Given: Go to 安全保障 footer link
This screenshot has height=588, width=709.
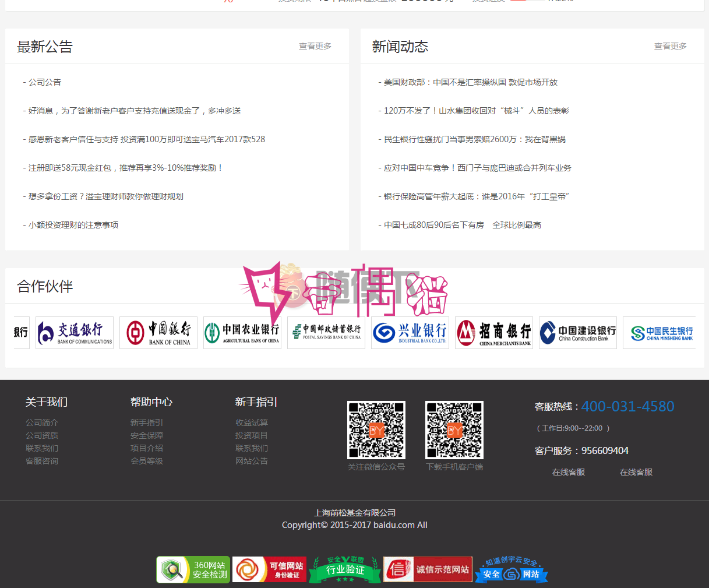Looking at the screenshot, I should pyautogui.click(x=147, y=435).
